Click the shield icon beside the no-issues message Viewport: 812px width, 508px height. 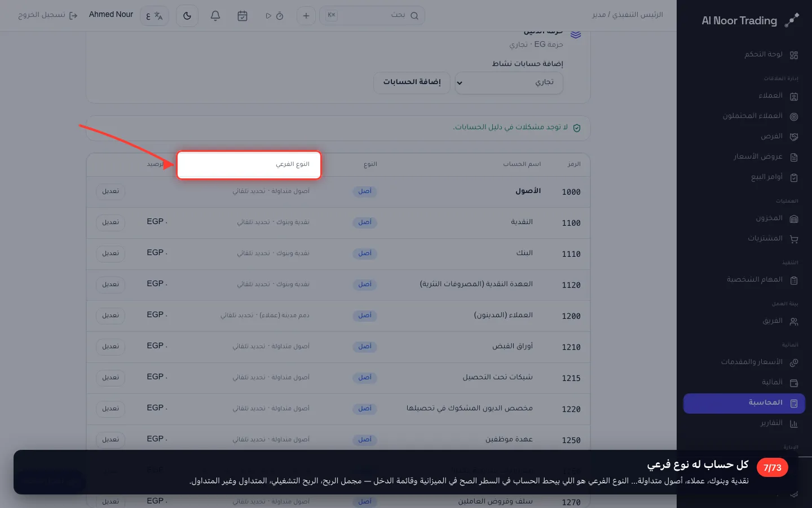tap(577, 128)
